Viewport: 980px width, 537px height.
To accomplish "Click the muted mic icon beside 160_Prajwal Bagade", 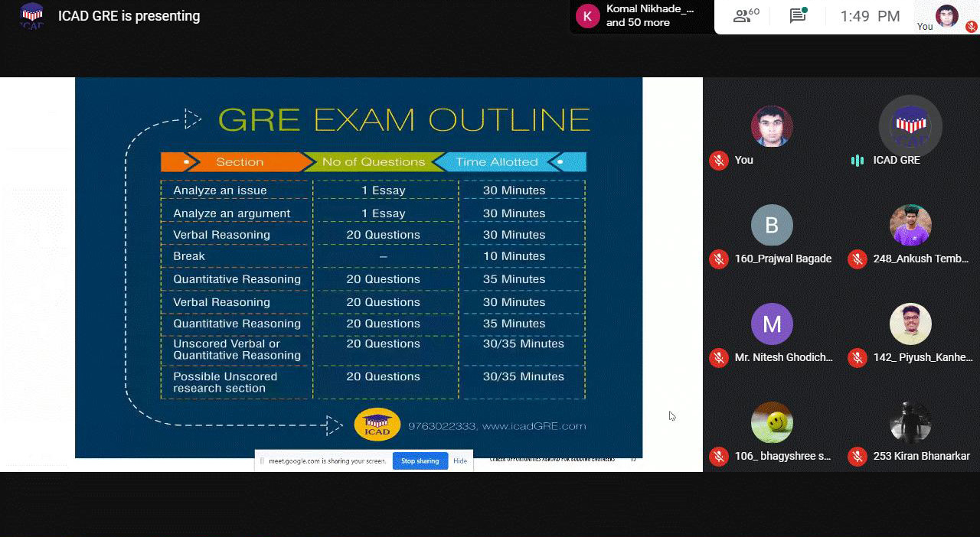I will click(718, 259).
